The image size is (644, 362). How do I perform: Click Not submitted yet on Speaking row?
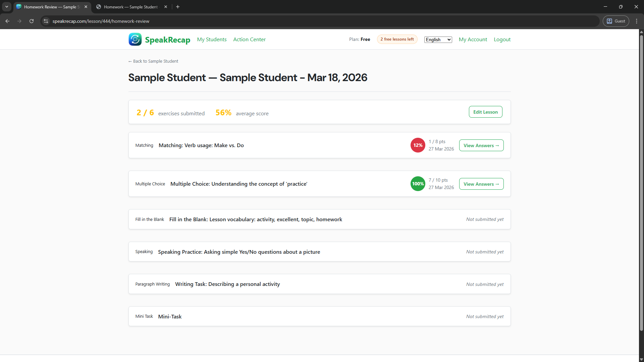[485, 252]
